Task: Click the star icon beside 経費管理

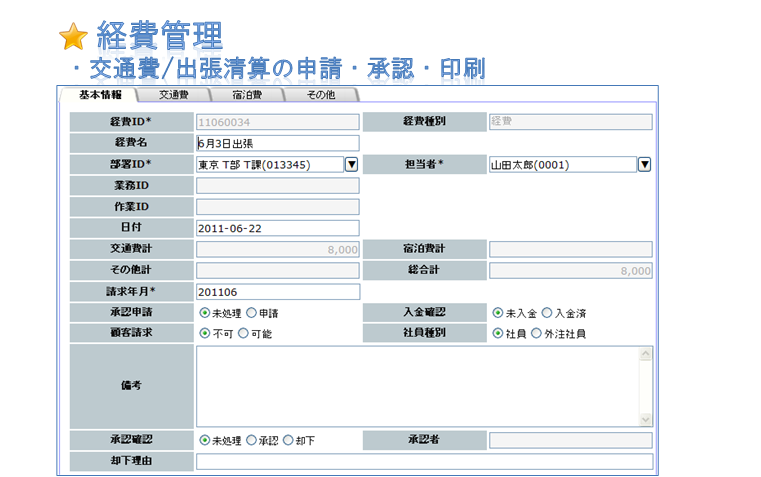Action: (73, 36)
